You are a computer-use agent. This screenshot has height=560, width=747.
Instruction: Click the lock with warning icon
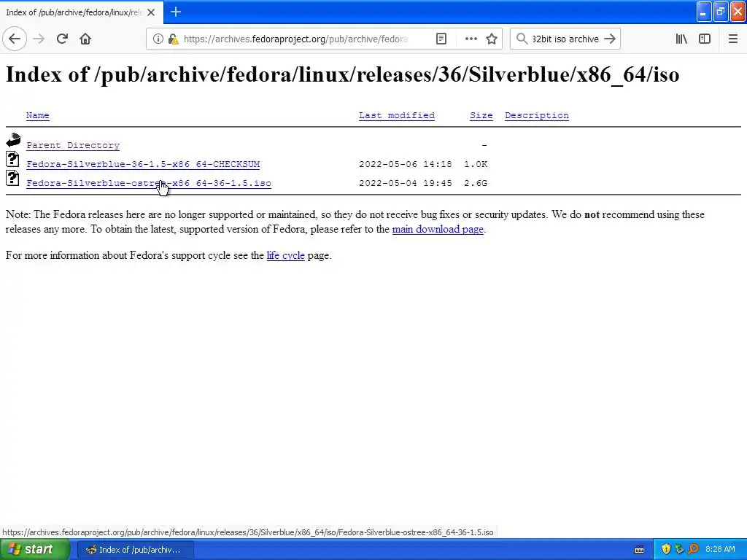click(x=173, y=39)
